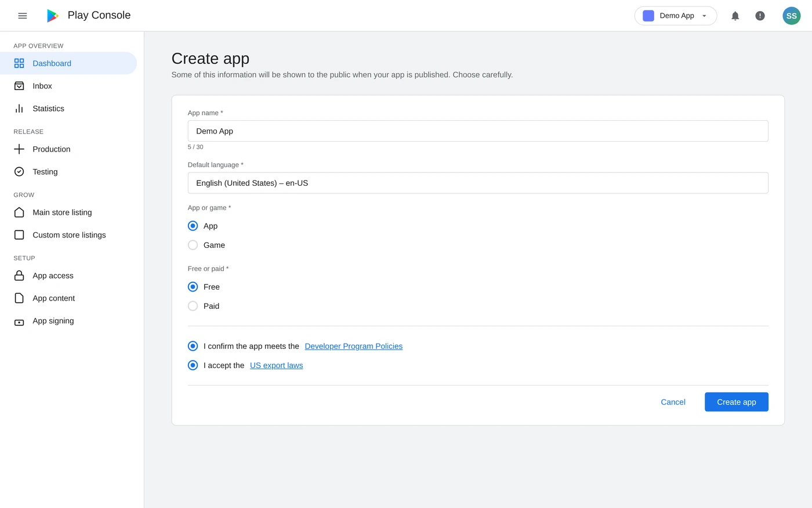The image size is (812, 508).
Task: Open the Default language selector
Action: click(x=477, y=183)
